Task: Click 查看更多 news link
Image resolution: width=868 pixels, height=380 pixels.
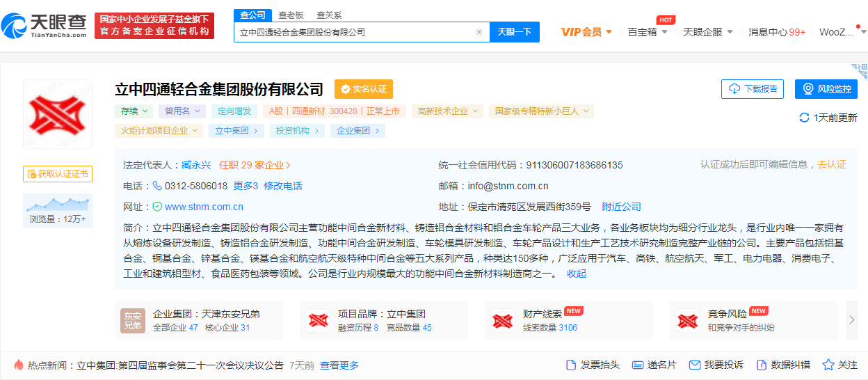Action: tap(339, 365)
